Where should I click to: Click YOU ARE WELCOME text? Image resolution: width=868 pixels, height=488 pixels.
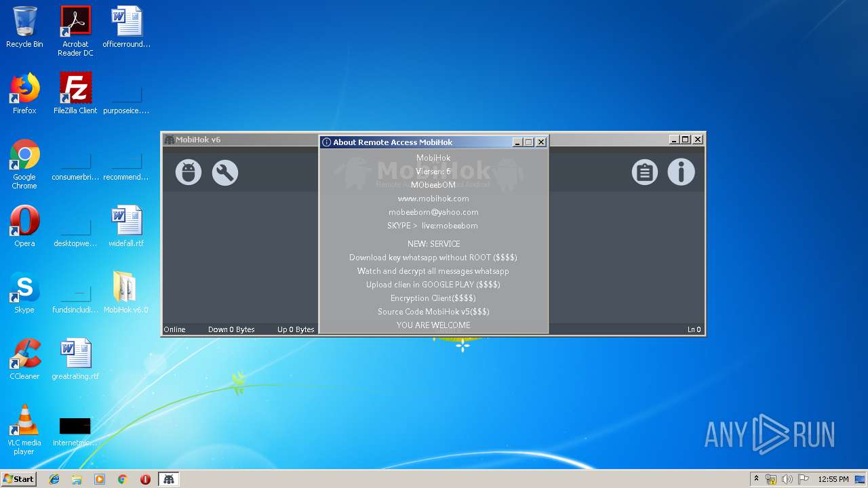(x=433, y=325)
